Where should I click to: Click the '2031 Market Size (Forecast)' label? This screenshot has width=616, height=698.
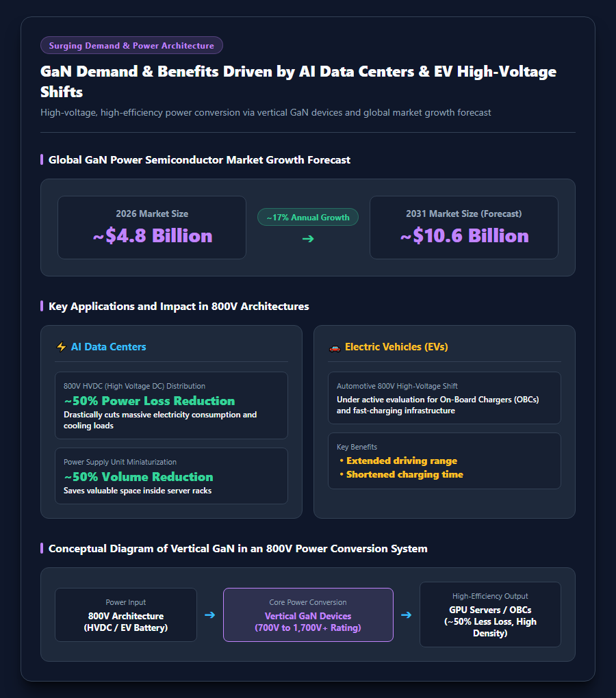(x=464, y=214)
